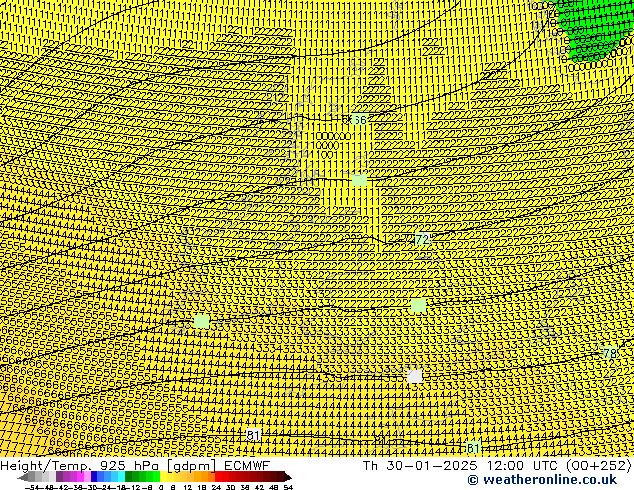
Task: Click the contour label 78 on the map
Action: pos(610,353)
